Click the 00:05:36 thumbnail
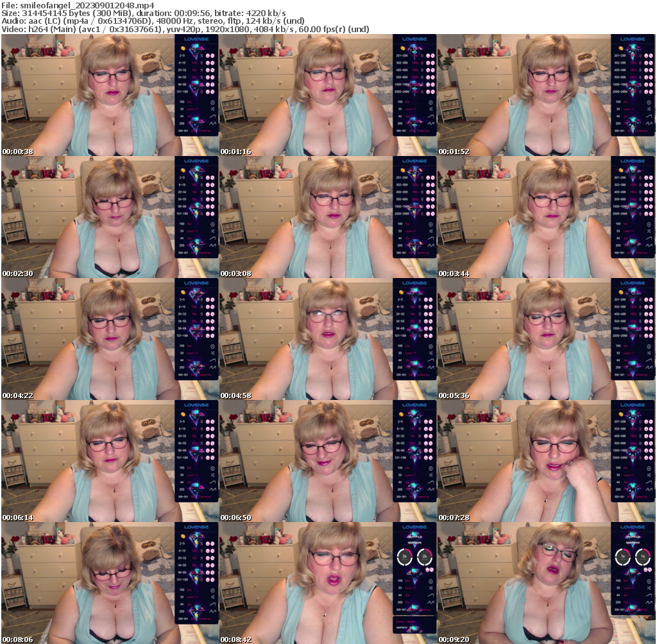Image resolution: width=657 pixels, height=644 pixels. coord(547,339)
